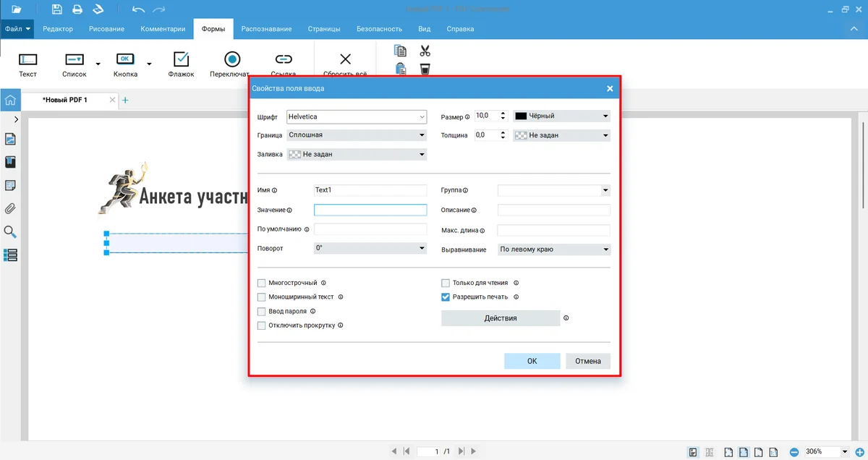Enable the Многострочный checkbox

[x=262, y=283]
